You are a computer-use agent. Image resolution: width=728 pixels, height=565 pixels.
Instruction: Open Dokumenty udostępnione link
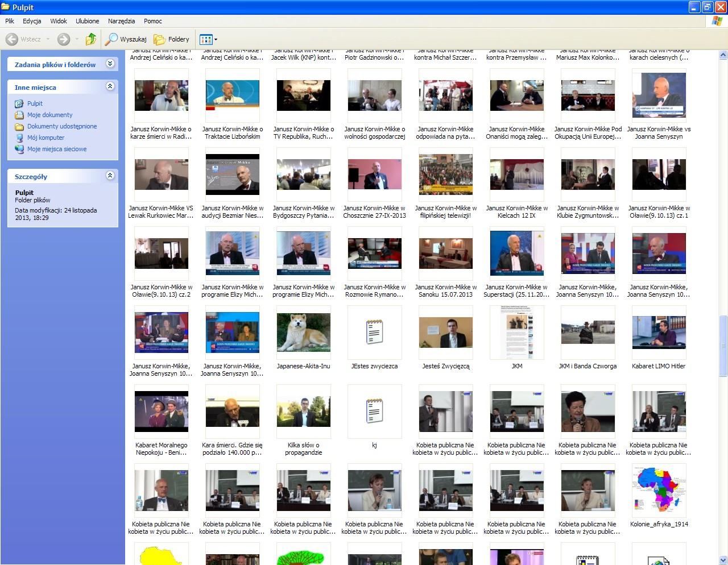point(62,126)
